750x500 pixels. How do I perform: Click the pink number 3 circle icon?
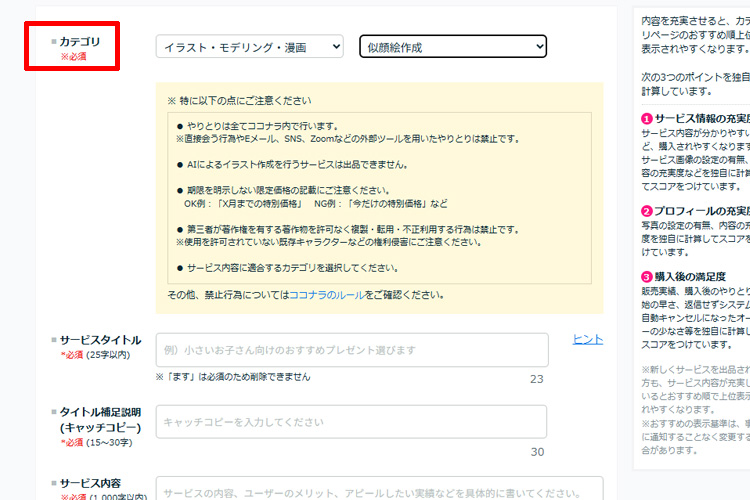coord(647,276)
